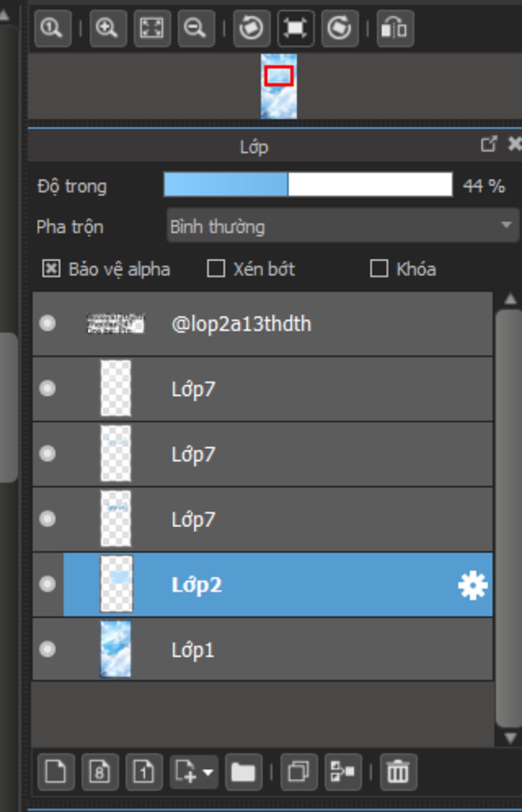Screen dimensions: 522x812
Task: Select the @lop2a13thdth text layer
Action: pos(263,323)
